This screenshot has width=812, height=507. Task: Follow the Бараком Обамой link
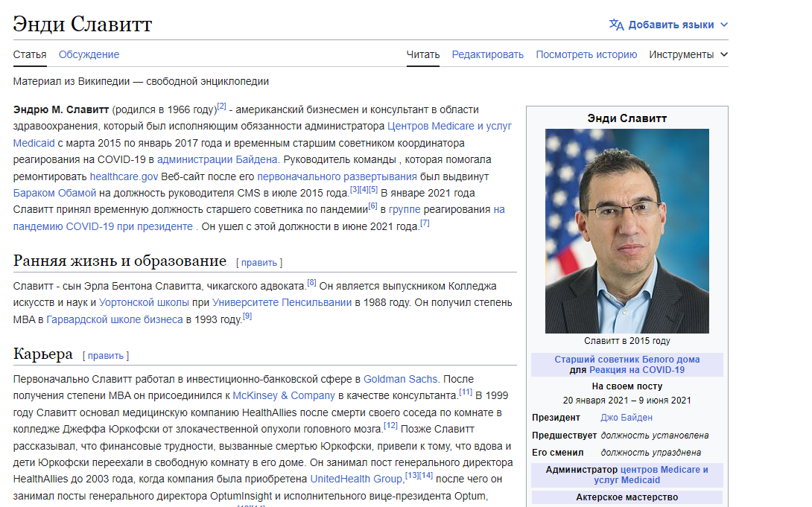(x=55, y=193)
